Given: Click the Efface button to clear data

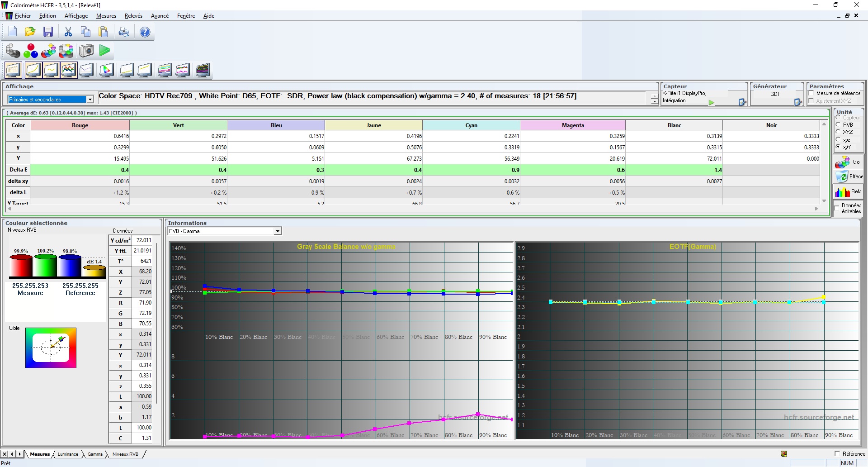Looking at the screenshot, I should tap(848, 176).
